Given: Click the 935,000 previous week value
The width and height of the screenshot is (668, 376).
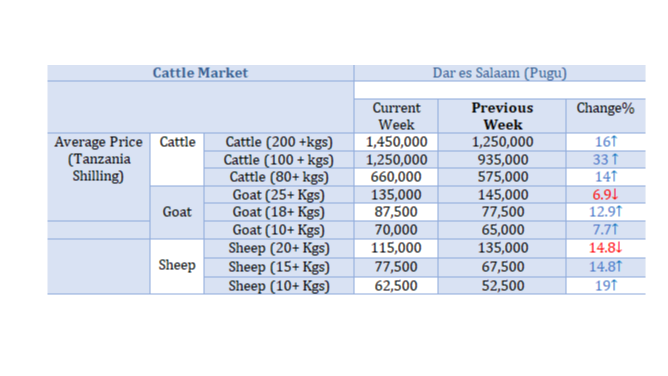Looking at the screenshot, I should click(502, 160).
